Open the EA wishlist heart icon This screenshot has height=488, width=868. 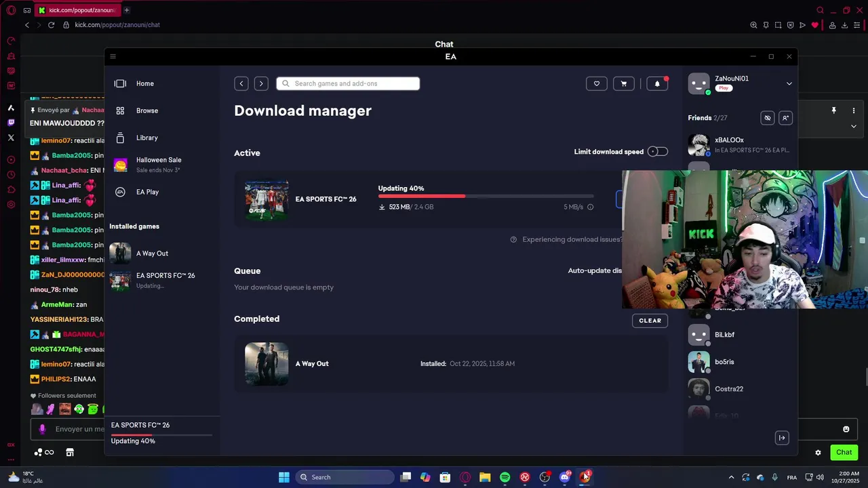coord(597,83)
